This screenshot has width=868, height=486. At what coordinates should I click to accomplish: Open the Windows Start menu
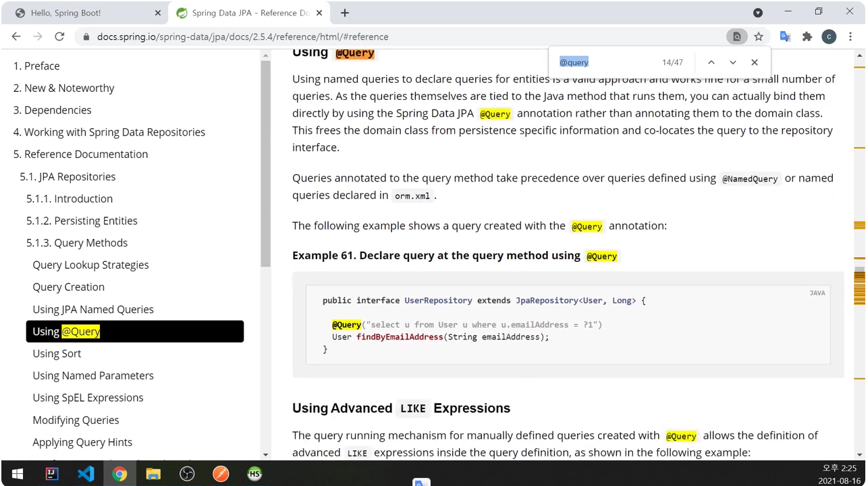(x=18, y=474)
